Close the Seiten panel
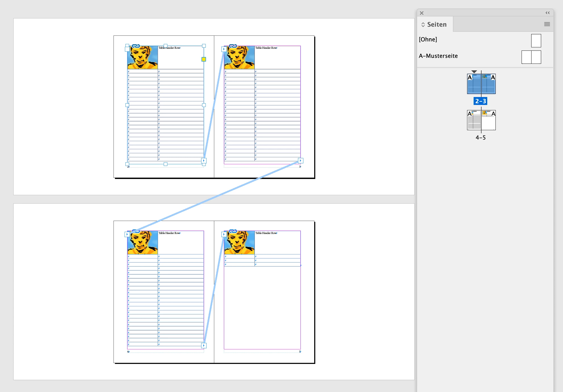The width and height of the screenshot is (563, 392). click(x=422, y=13)
